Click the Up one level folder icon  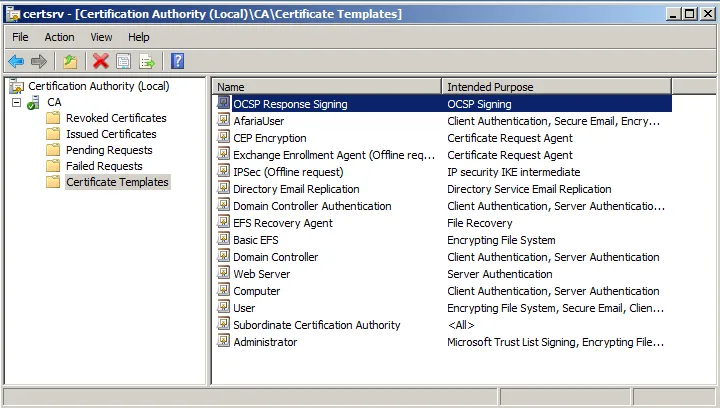[x=71, y=62]
